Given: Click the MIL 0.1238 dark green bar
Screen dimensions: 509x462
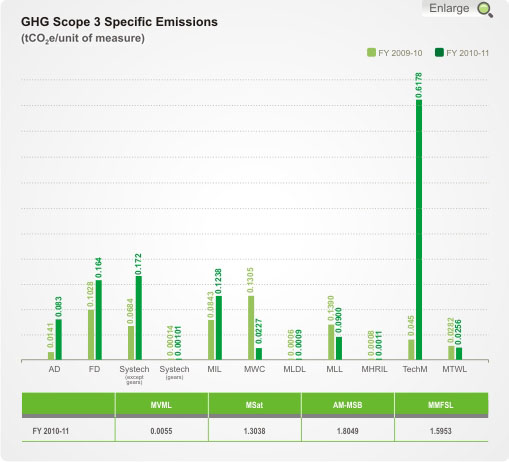Looking at the screenshot, I should [x=219, y=328].
